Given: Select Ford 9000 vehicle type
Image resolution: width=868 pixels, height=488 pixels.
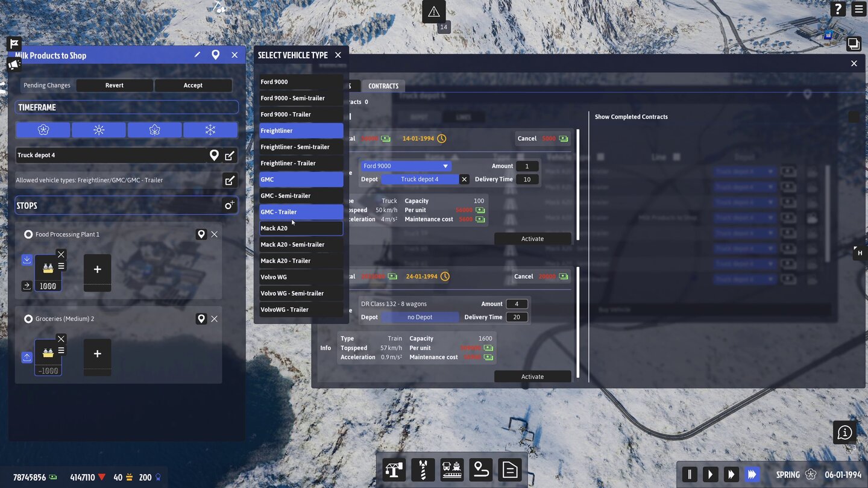Looking at the screenshot, I should [301, 82].
